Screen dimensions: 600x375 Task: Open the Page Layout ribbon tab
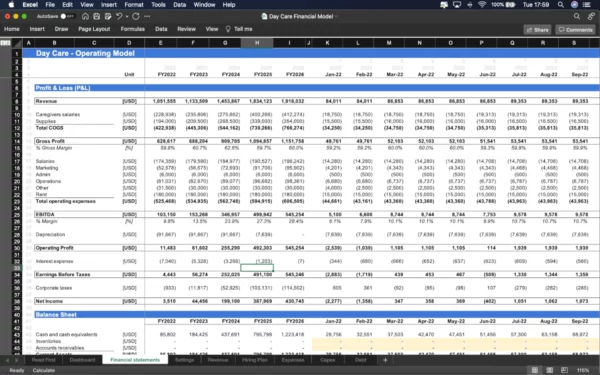click(x=94, y=29)
